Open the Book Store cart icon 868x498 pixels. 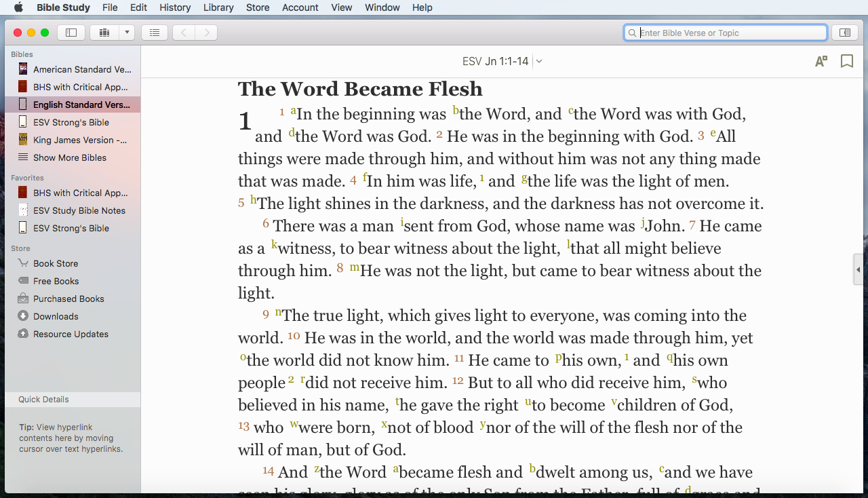tap(23, 263)
